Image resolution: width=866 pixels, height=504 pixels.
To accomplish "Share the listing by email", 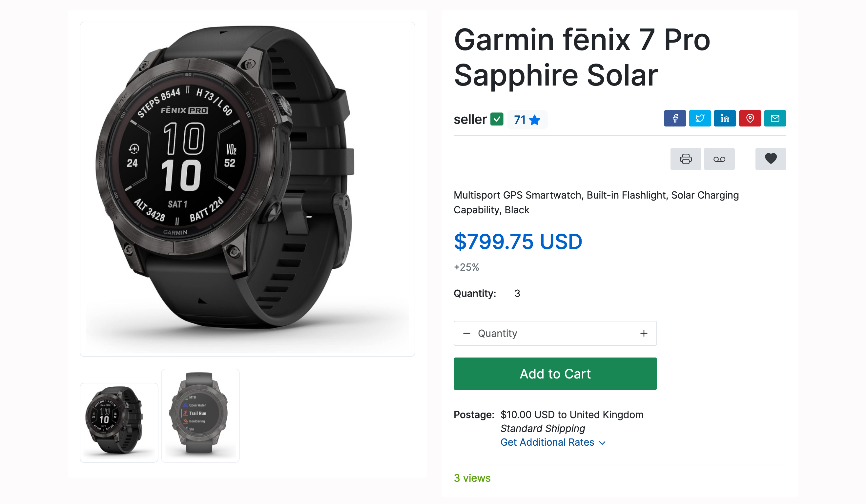I will (x=775, y=118).
